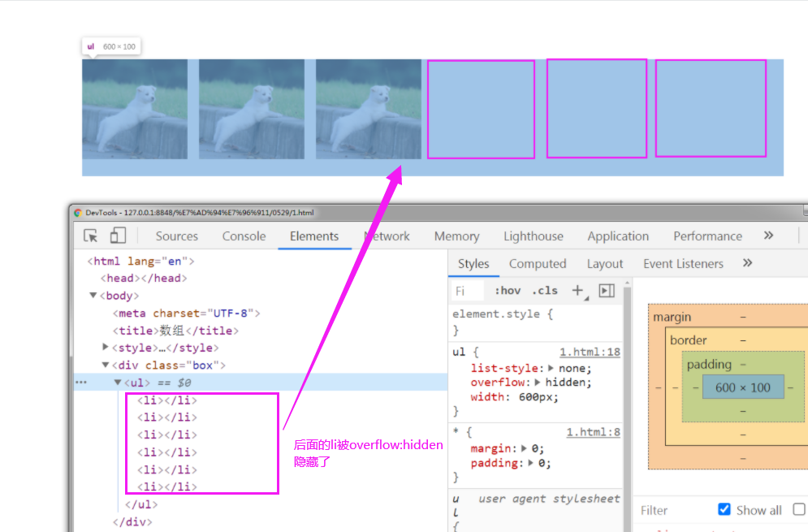Open the Sources tab
Screen dimensions: 808x532
pyautogui.click(x=177, y=236)
